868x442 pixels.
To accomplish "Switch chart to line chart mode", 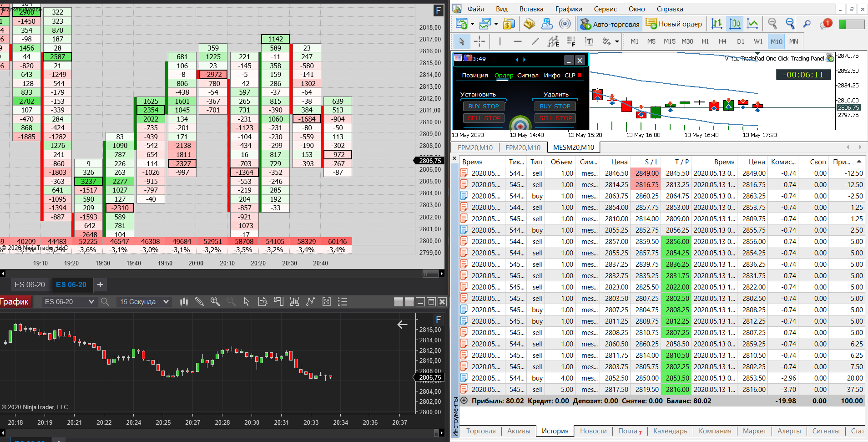I will 753,24.
